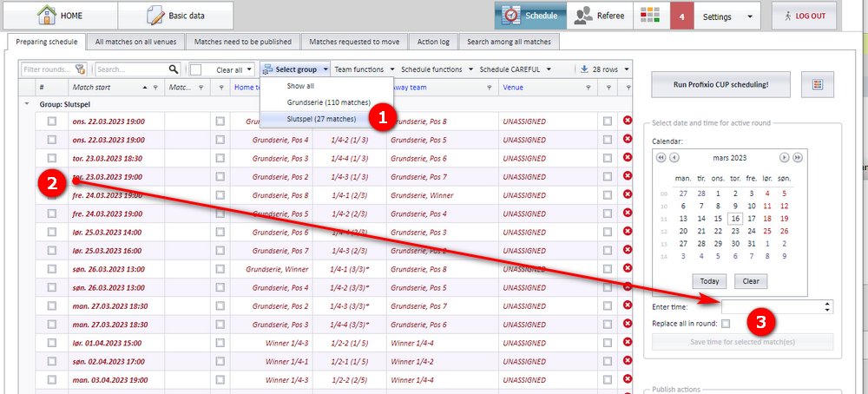Open the Schedule functions dropdown

point(437,69)
